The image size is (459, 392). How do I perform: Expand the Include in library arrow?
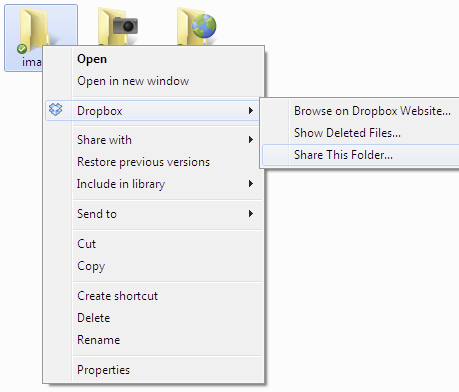click(x=251, y=183)
